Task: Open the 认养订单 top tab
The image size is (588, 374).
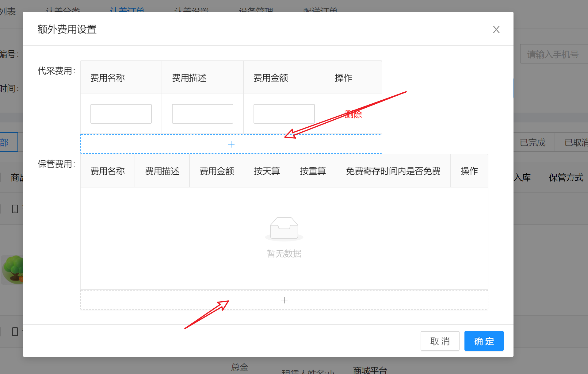Action: [127, 10]
